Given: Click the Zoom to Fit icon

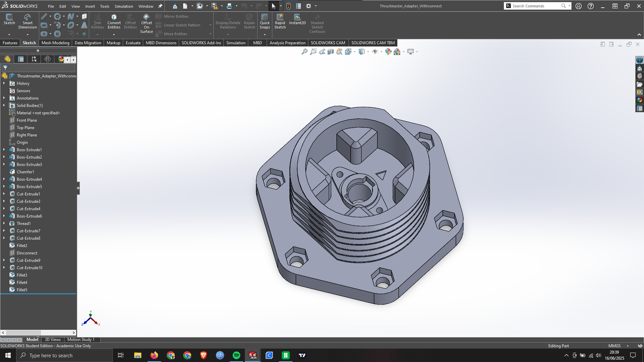Looking at the screenshot, I should tap(305, 51).
